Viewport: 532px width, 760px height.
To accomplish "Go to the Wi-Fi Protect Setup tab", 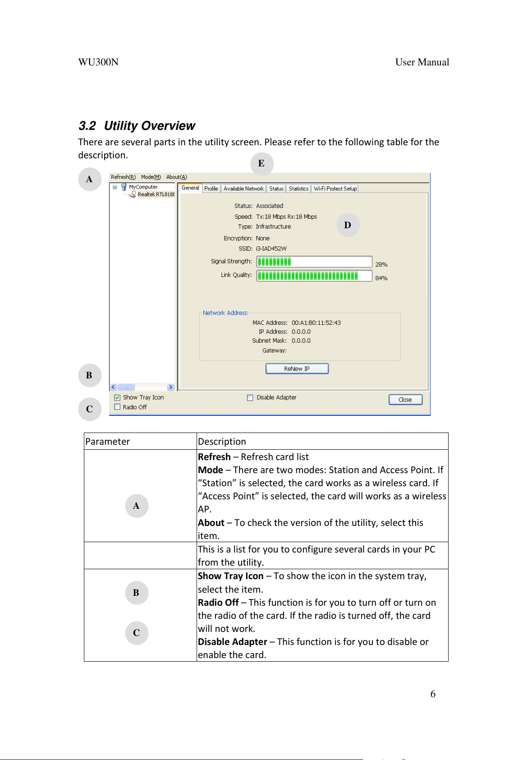I will pos(335,189).
